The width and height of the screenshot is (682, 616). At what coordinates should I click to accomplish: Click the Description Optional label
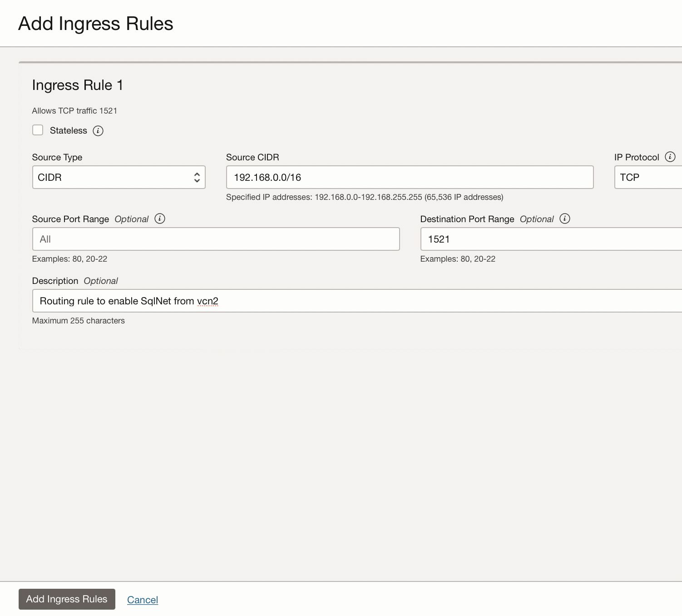[75, 281]
